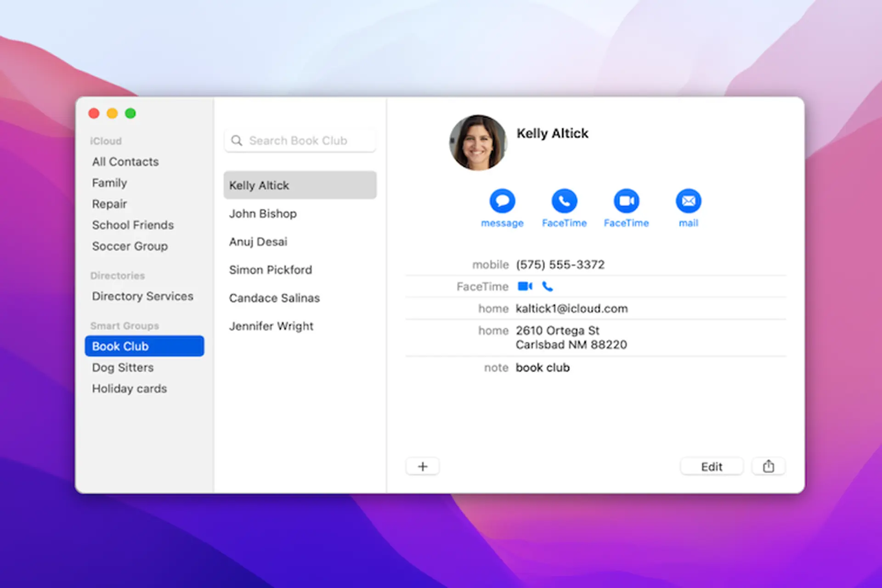Start a FaceTime video call via camera icon
The width and height of the screenshot is (882, 588).
(627, 201)
